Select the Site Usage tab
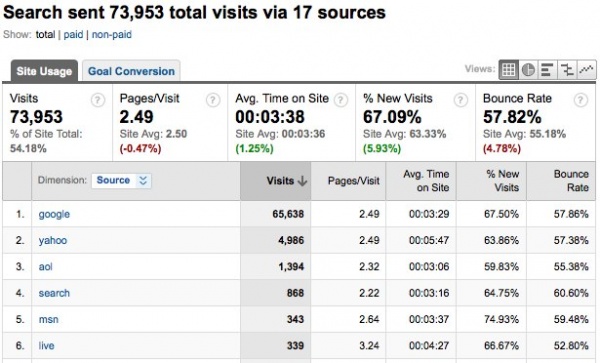 coord(44,71)
